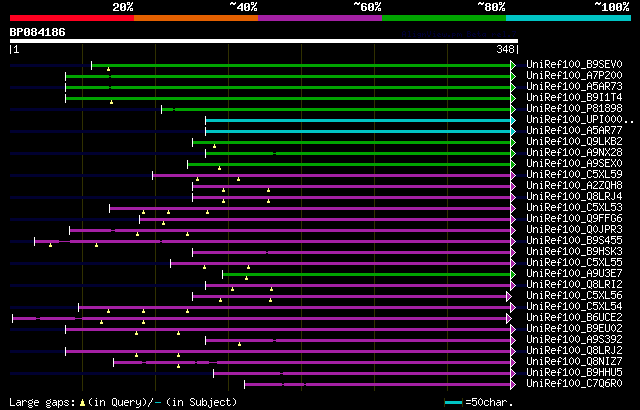640x410 pixels.
Task: Select the query name BP084186
Action: (x=38, y=32)
